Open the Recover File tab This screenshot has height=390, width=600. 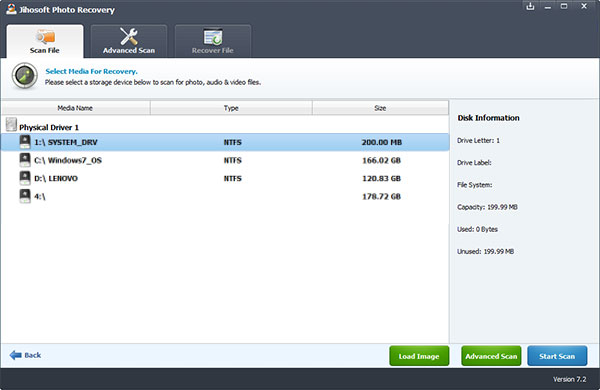click(213, 41)
